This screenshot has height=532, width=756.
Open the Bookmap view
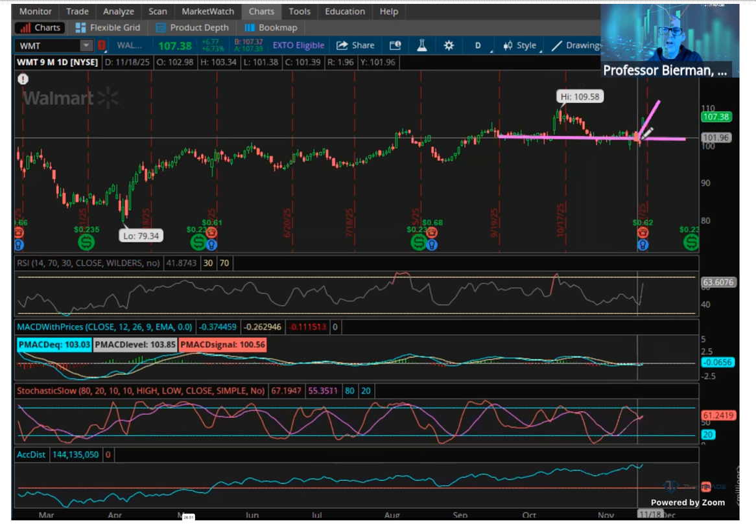(271, 28)
